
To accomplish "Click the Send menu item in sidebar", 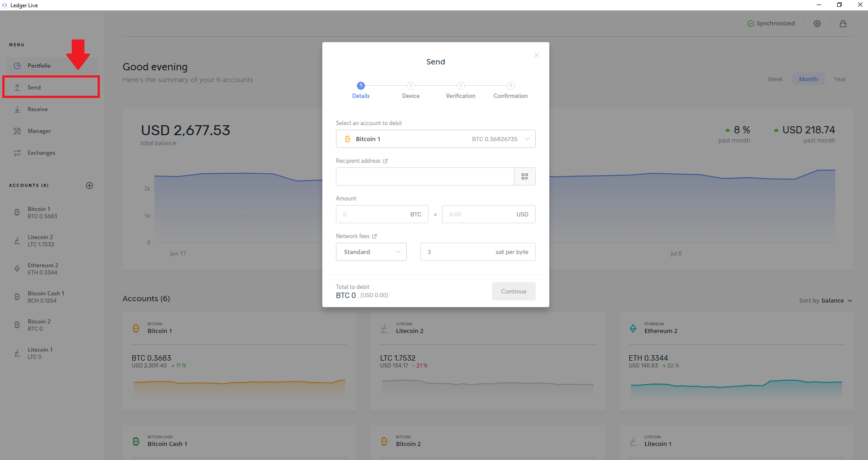I will click(51, 87).
